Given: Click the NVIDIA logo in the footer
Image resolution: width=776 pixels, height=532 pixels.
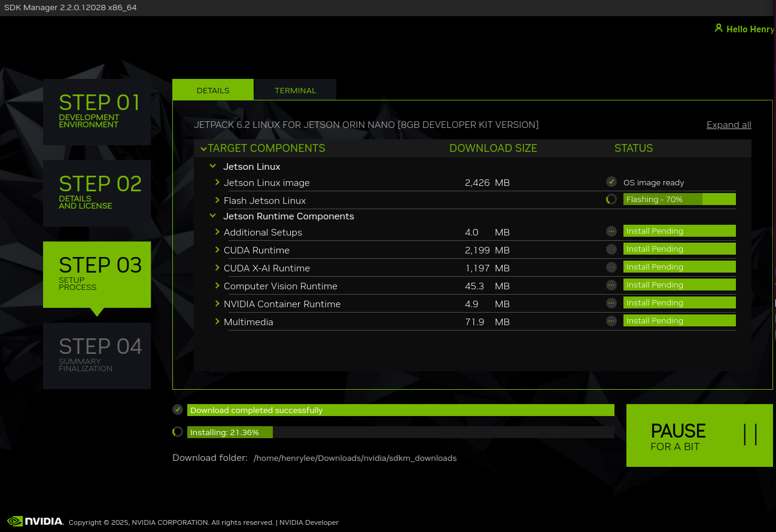Looking at the screenshot, I should [x=35, y=521].
